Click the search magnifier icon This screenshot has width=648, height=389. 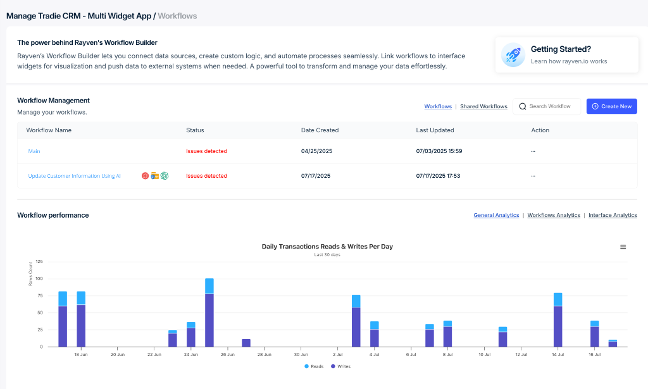click(x=522, y=107)
